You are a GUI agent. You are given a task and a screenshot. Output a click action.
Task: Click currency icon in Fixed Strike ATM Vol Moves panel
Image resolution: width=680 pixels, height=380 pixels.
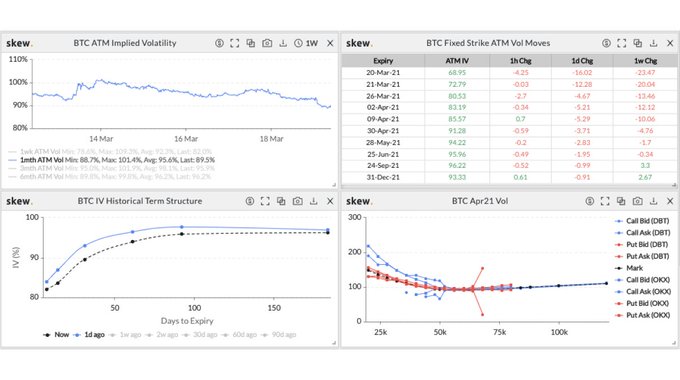(606, 43)
